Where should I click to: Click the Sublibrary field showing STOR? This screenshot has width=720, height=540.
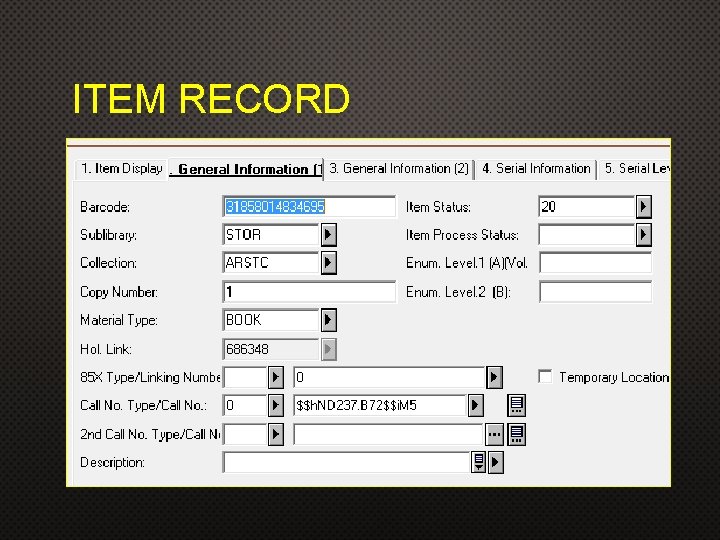tap(270, 235)
